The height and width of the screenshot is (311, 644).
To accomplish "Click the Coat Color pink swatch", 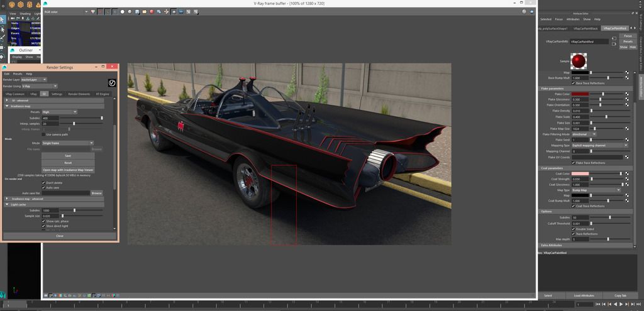I will pyautogui.click(x=580, y=173).
